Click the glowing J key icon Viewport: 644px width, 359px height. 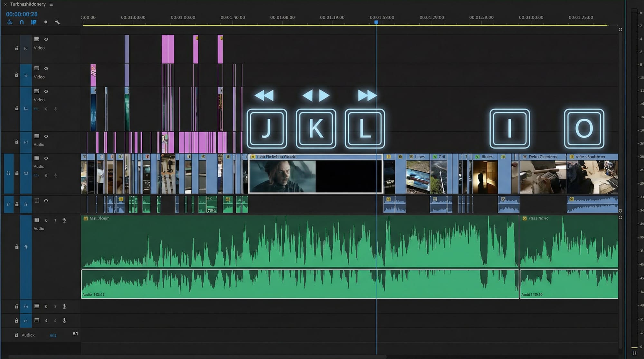267,129
